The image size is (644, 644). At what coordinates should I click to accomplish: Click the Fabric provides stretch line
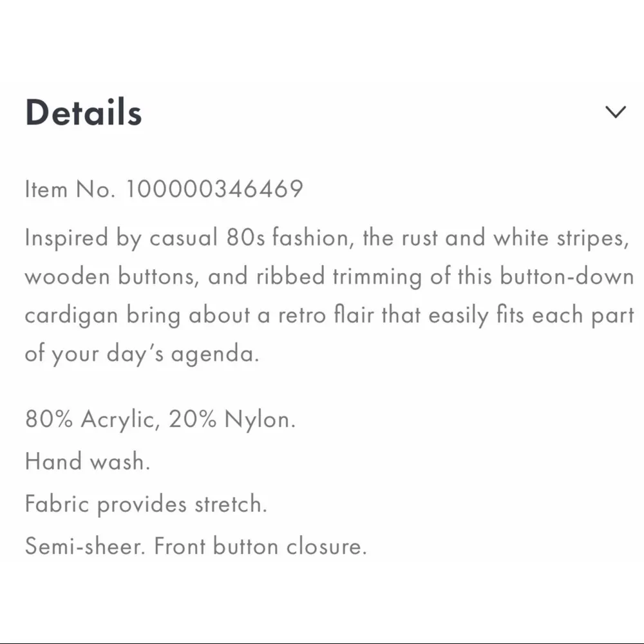[x=147, y=504]
